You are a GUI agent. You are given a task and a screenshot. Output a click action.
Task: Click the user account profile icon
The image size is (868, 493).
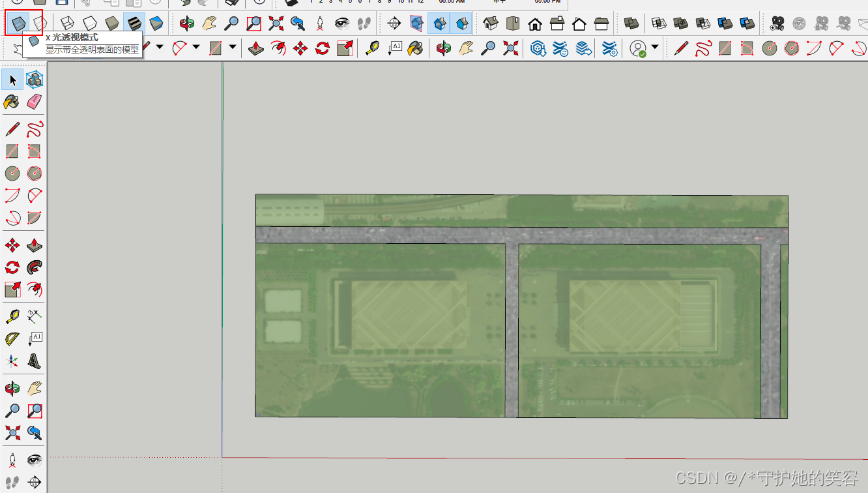(x=638, y=48)
